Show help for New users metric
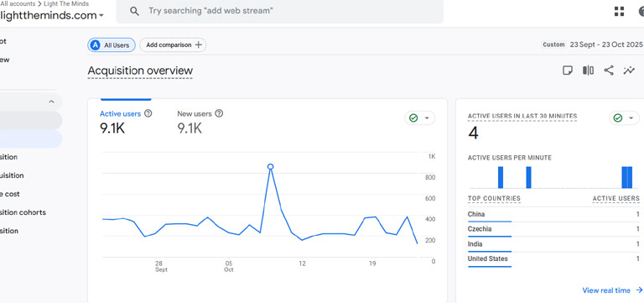Image resolution: width=644 pixels, height=303 pixels. pyautogui.click(x=219, y=113)
